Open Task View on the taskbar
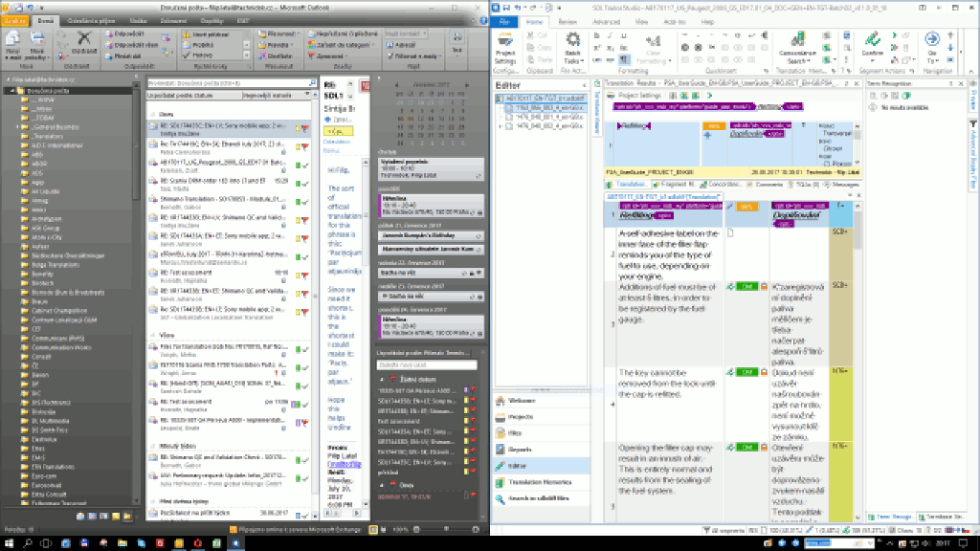This screenshot has width=980, height=551. pyautogui.click(x=46, y=543)
